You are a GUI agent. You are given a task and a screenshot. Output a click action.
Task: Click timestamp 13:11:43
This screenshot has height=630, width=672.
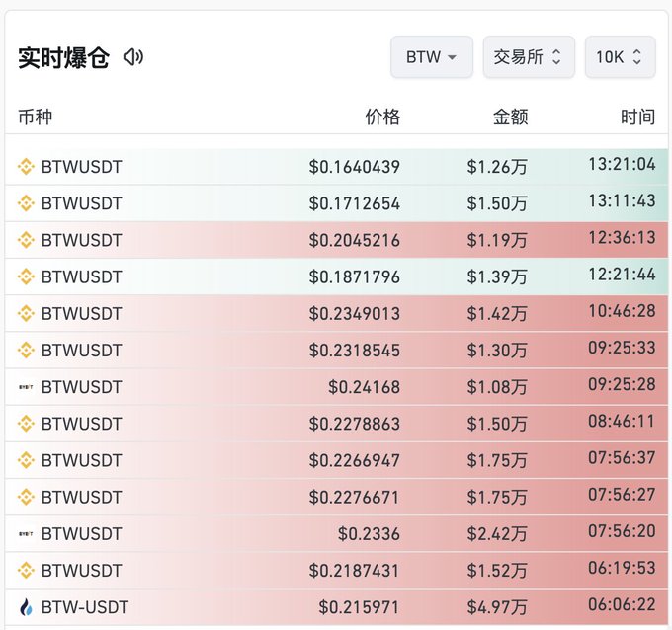pos(622,200)
